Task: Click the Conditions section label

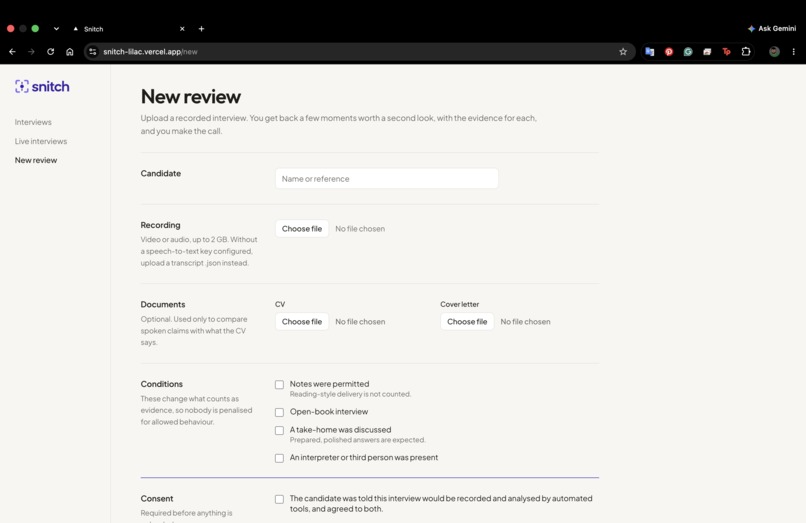Action: [x=161, y=384]
